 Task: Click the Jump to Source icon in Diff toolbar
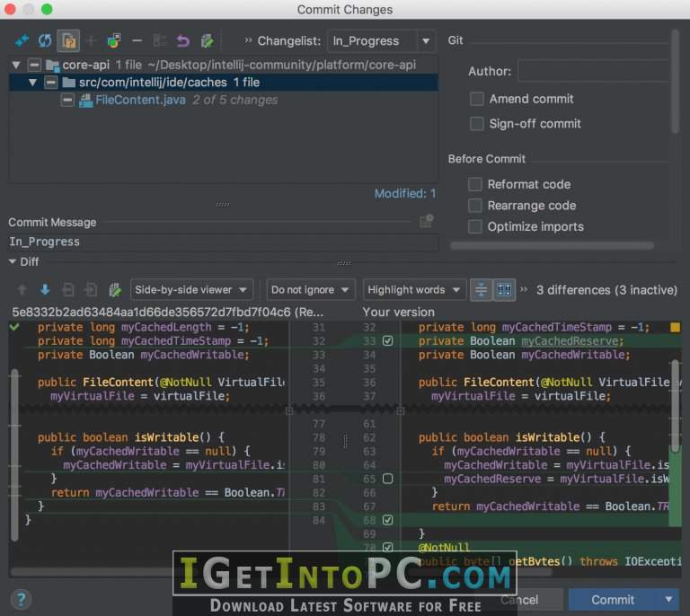(x=115, y=290)
